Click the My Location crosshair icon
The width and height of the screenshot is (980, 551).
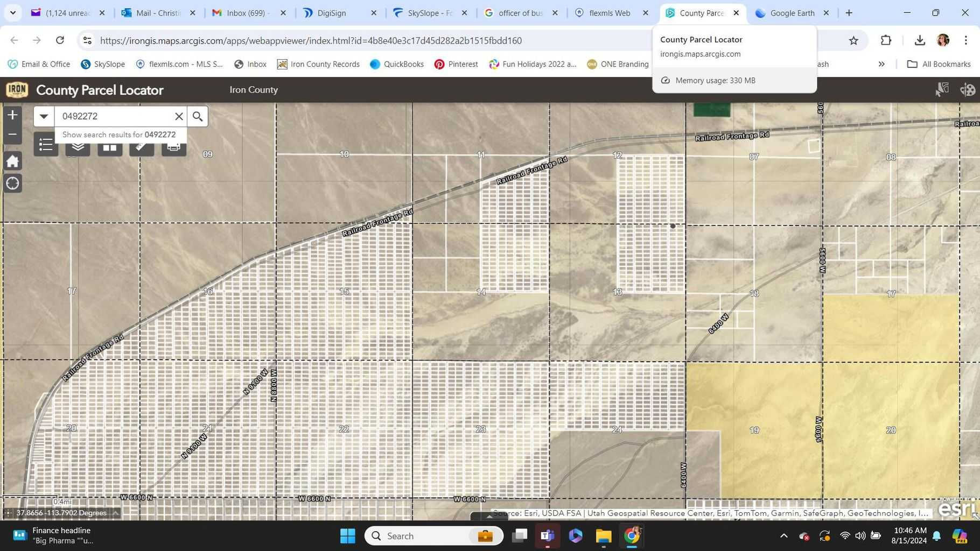pyautogui.click(x=12, y=183)
